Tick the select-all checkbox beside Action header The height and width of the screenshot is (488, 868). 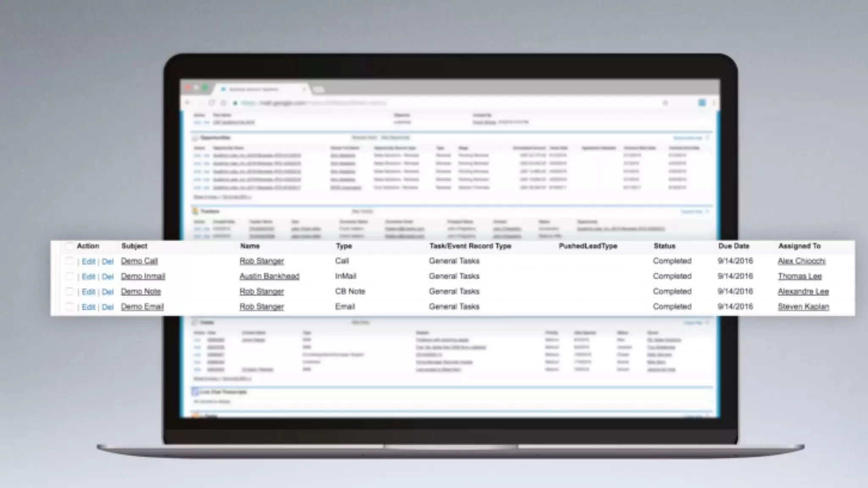[69, 246]
